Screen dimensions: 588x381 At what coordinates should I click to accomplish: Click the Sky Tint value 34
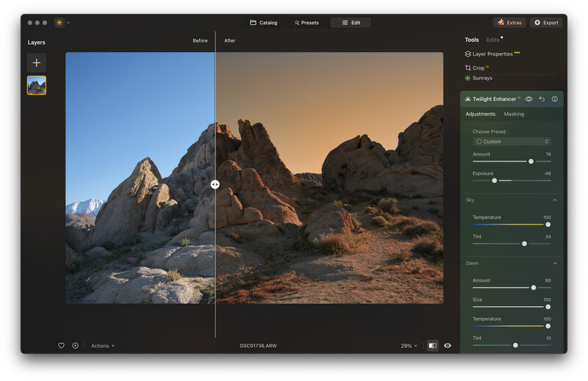pos(548,237)
